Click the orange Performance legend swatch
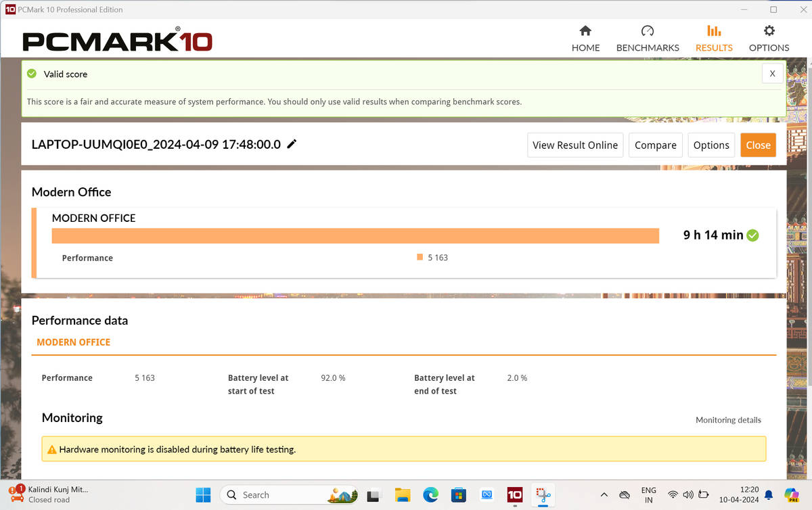The image size is (812, 510). tap(420, 257)
